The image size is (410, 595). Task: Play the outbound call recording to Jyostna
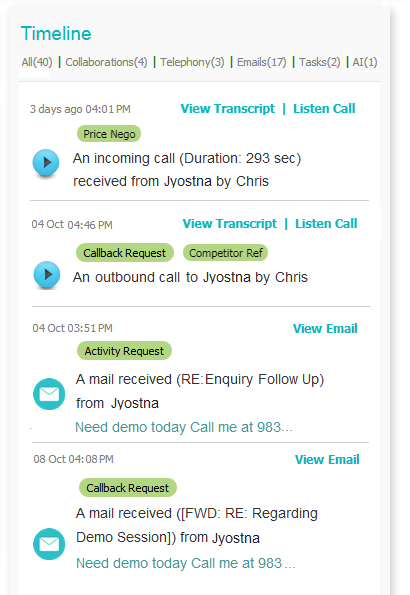coord(47,275)
